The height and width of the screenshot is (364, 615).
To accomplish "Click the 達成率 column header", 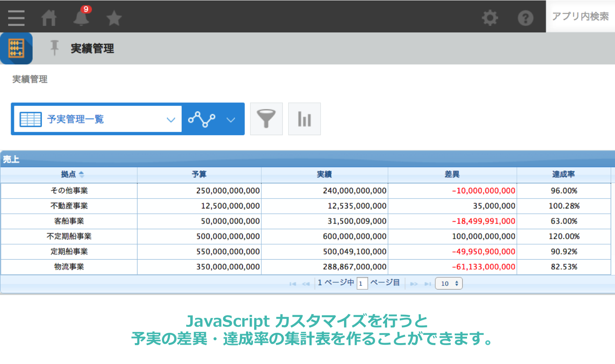I will click(564, 175).
